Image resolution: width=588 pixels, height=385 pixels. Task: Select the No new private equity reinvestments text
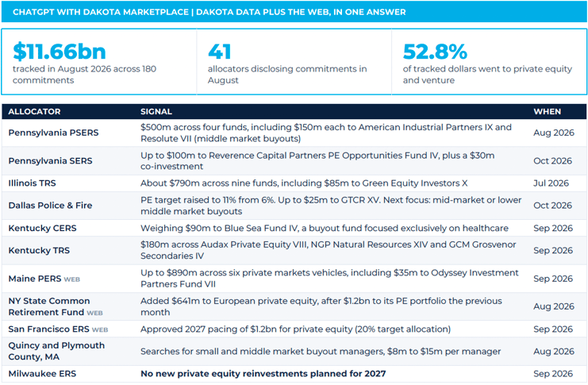263,374
